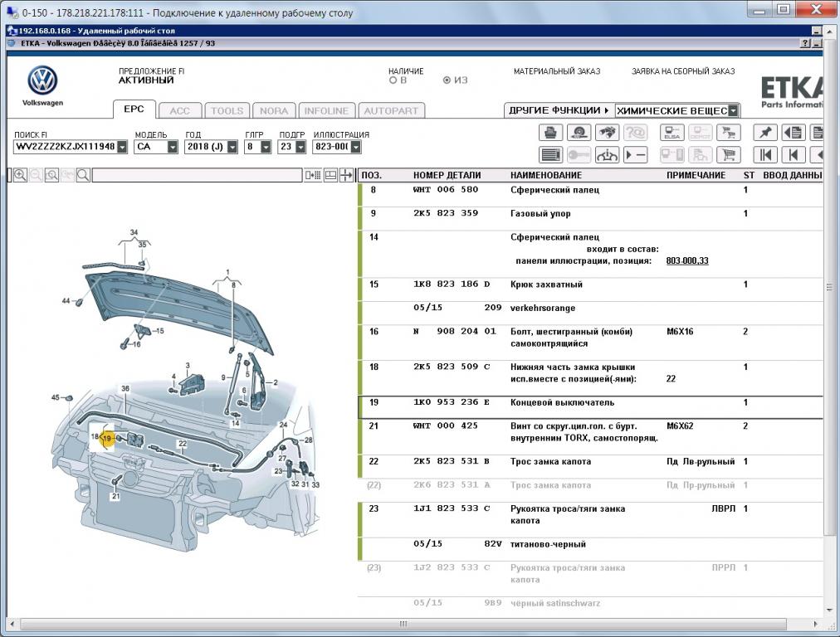840x637 pixels.
Task: Click the print icon in the toolbar
Action: coord(550,132)
